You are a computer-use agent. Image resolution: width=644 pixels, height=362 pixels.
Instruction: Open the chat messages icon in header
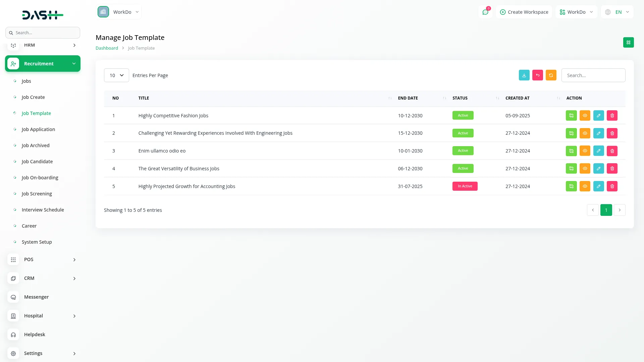[485, 12]
